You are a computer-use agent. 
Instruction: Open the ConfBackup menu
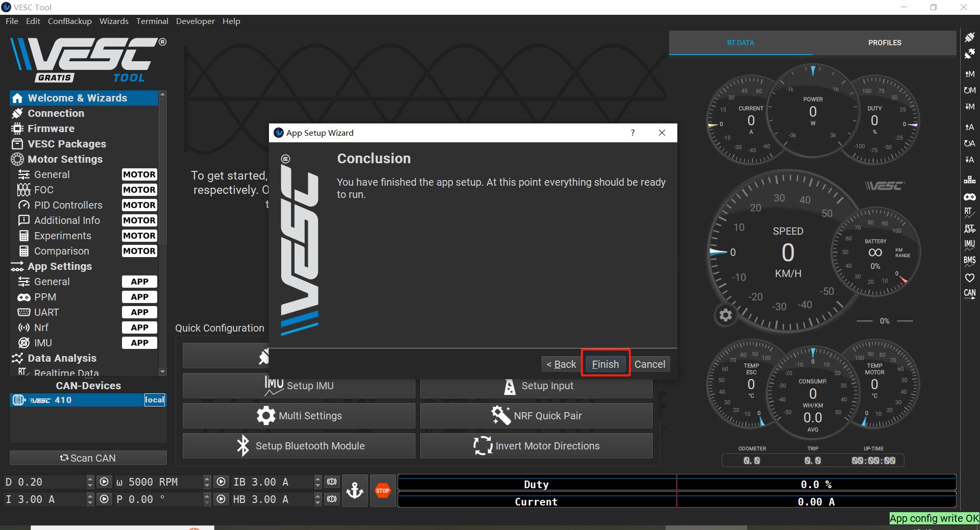point(70,21)
